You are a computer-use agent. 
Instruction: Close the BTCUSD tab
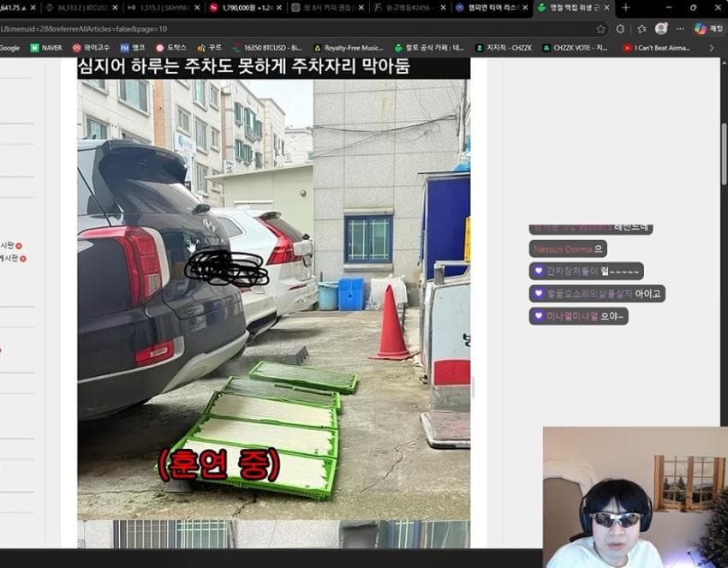pyautogui.click(x=115, y=8)
